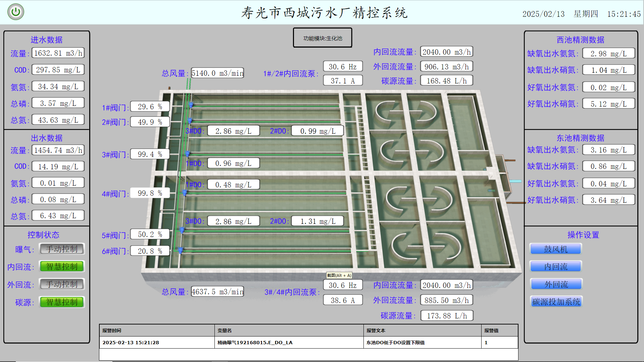Toggle 内回流 智慧控制 switch
This screenshot has width=644, height=362.
61,266
